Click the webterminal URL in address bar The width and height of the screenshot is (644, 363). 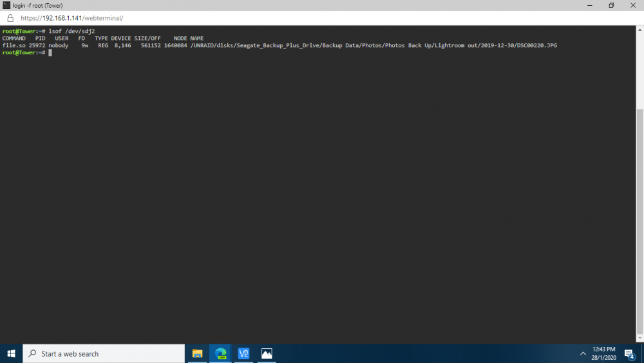[72, 18]
